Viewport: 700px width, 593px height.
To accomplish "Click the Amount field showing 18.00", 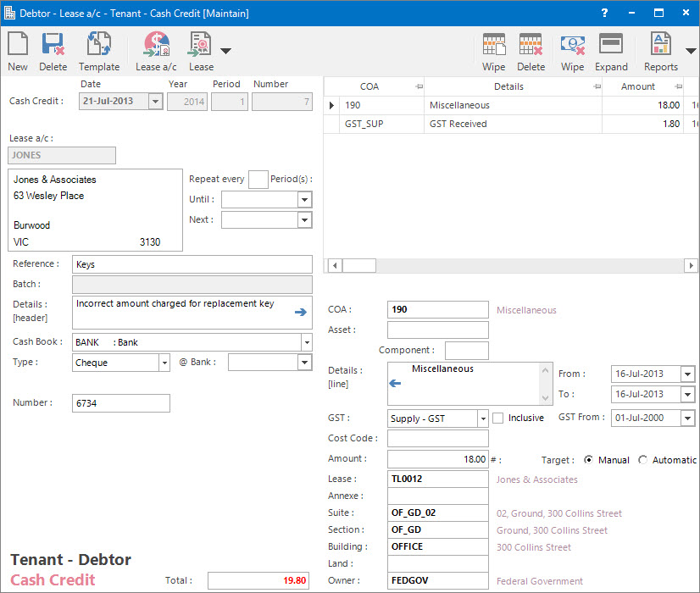I will coord(438,459).
